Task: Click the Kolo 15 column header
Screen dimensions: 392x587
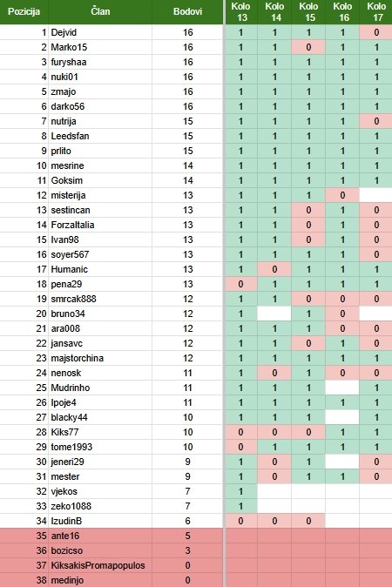Action: click(x=308, y=11)
